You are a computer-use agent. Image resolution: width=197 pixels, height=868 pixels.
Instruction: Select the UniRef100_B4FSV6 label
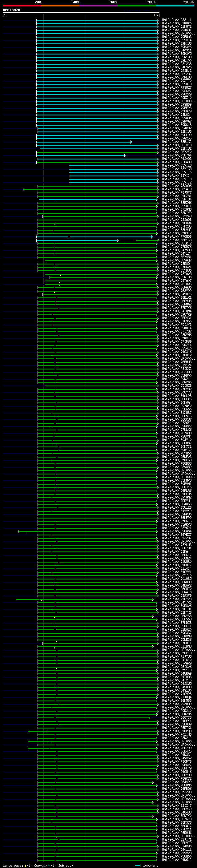pos(177,67)
